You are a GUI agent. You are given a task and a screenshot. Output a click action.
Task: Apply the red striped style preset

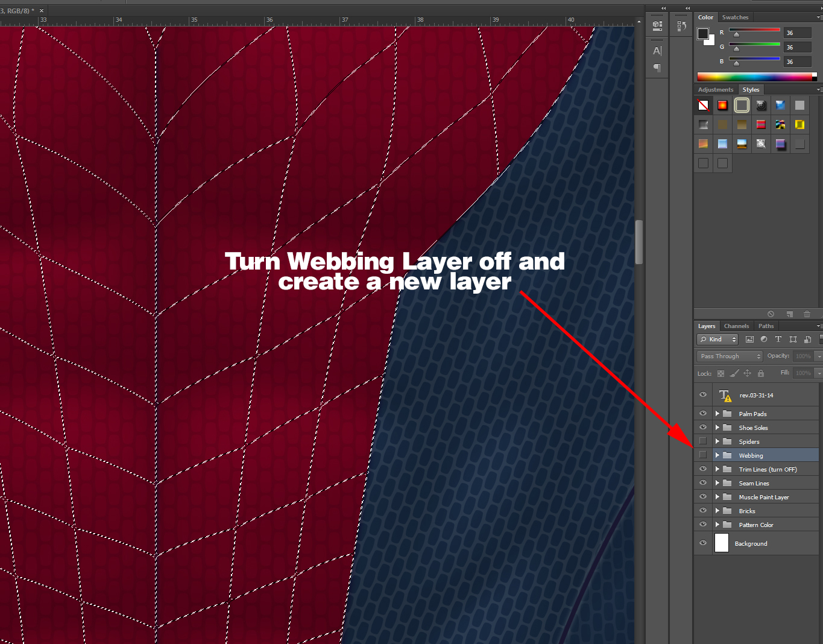(x=761, y=125)
